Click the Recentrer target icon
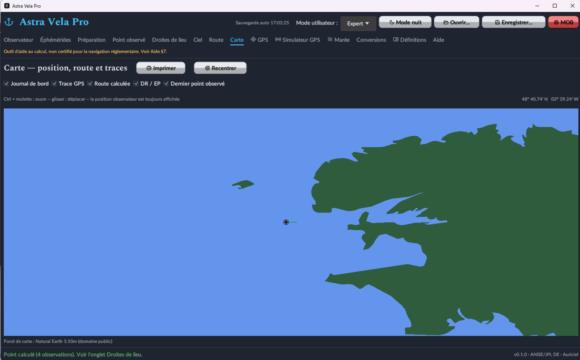The image size is (580, 360). coord(208,68)
